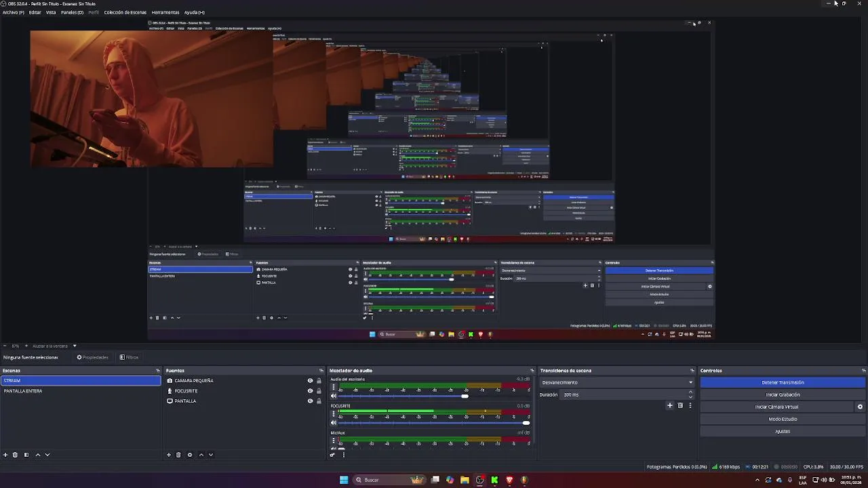The image size is (868, 488).
Task: Open options dots for FOCUSRITE channel
Action: (x=333, y=413)
